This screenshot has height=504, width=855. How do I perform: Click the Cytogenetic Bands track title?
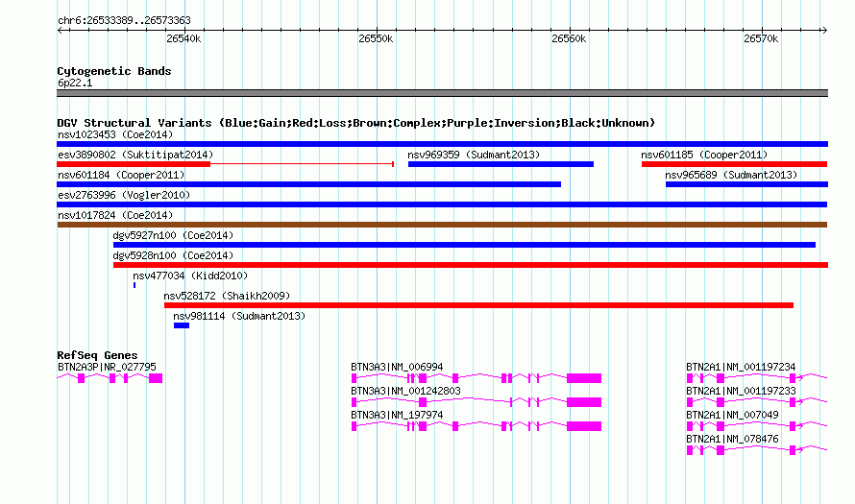tap(114, 71)
